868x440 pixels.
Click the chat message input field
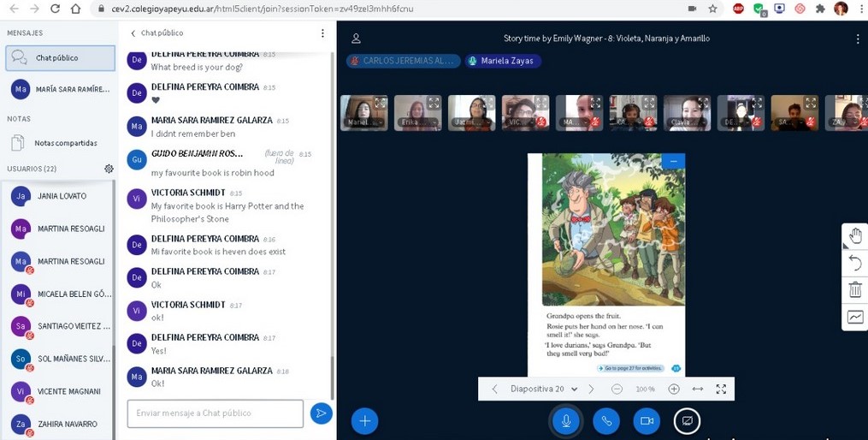215,413
